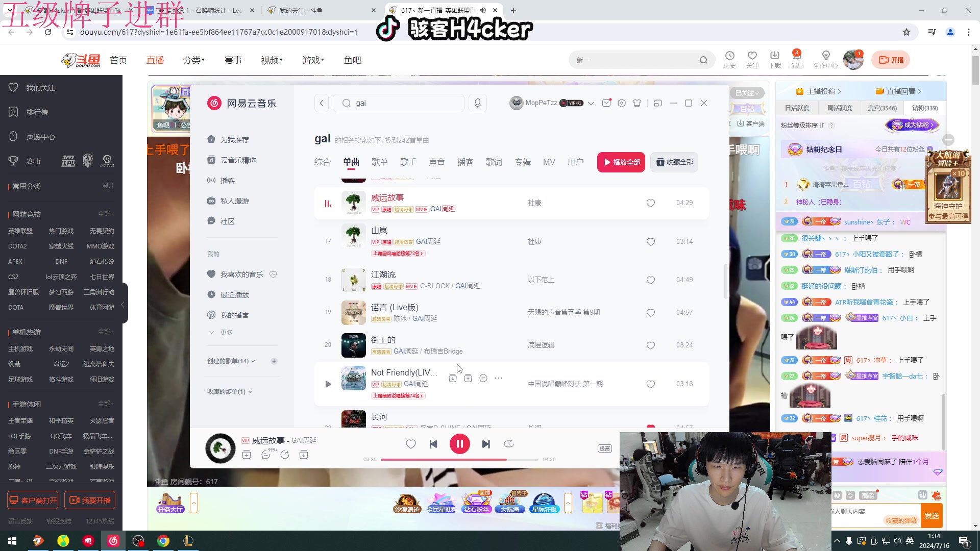Click 收藏全部 button
980x551 pixels.
click(x=674, y=162)
